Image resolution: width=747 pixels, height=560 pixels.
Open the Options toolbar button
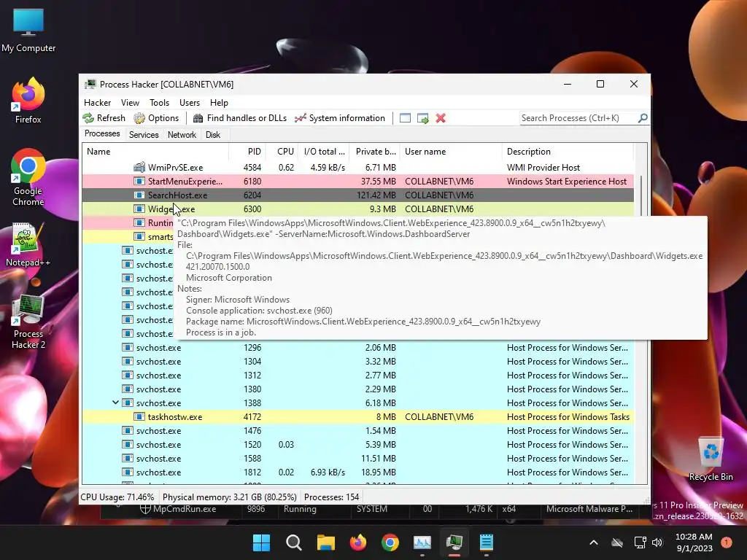(x=156, y=118)
